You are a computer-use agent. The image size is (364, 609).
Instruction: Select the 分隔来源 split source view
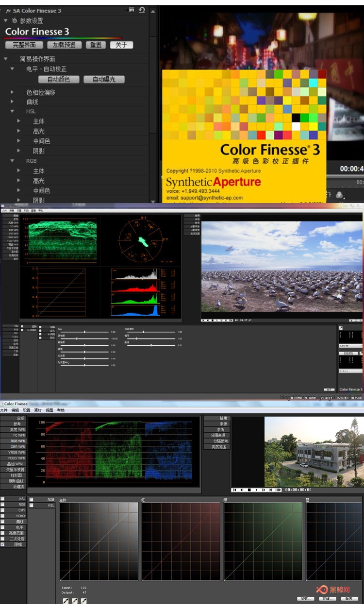(217, 435)
